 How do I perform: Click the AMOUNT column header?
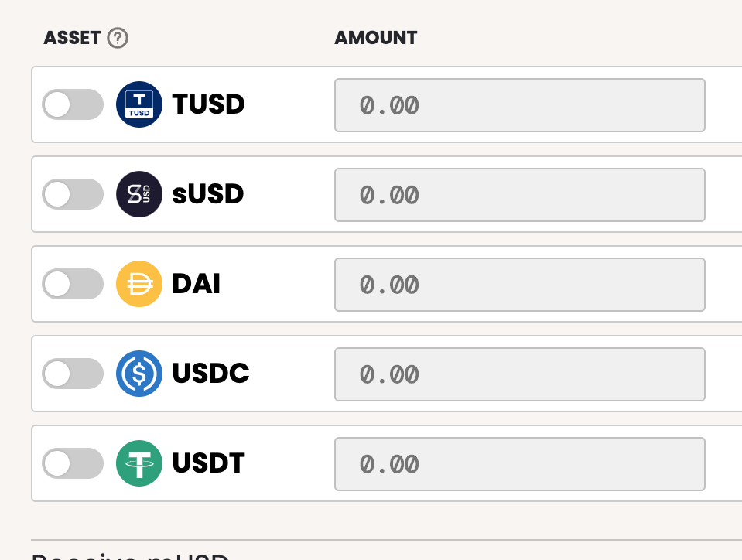point(376,38)
